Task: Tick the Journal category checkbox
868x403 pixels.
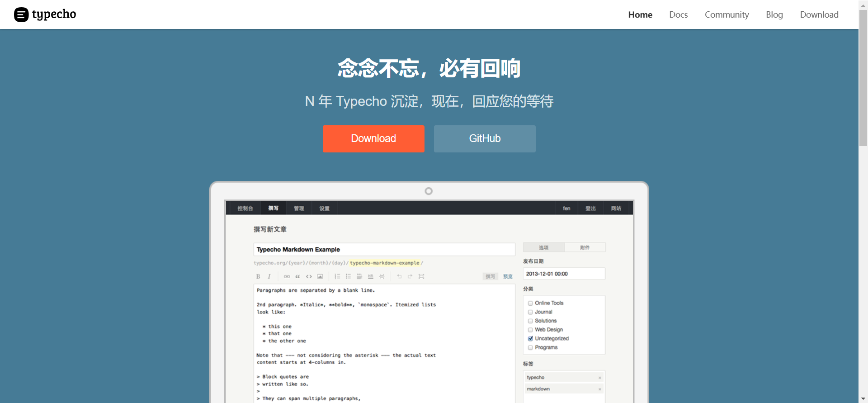Action: tap(530, 312)
